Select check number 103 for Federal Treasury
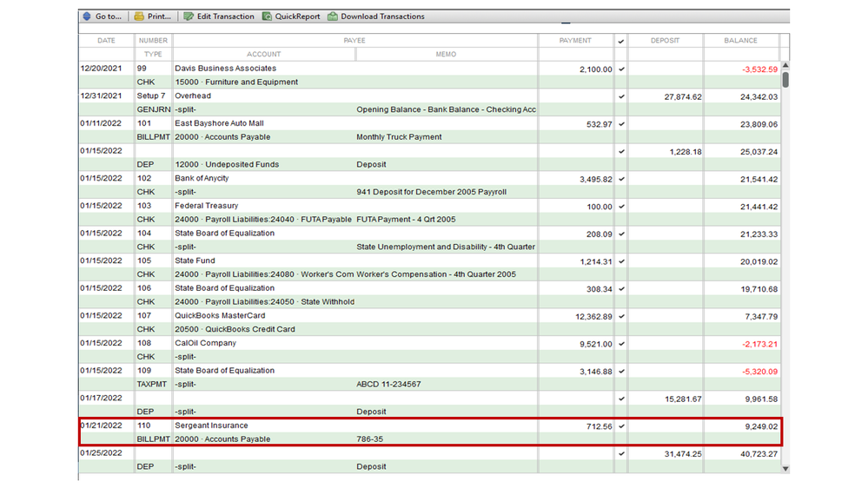This screenshot has height=488, width=868. coord(144,207)
